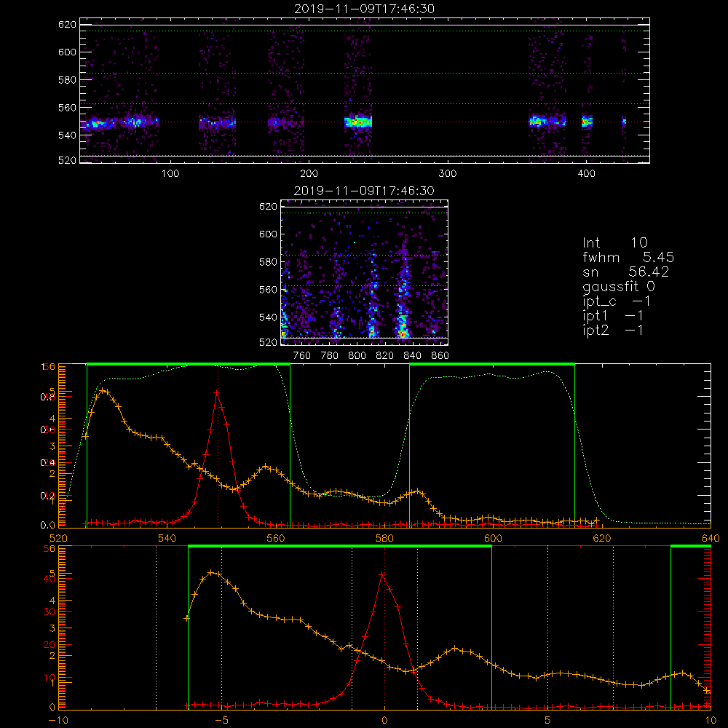728x728 pixels.
Task: Click brightest emission blob near 235 in top spectrogram
Action: tap(358, 122)
